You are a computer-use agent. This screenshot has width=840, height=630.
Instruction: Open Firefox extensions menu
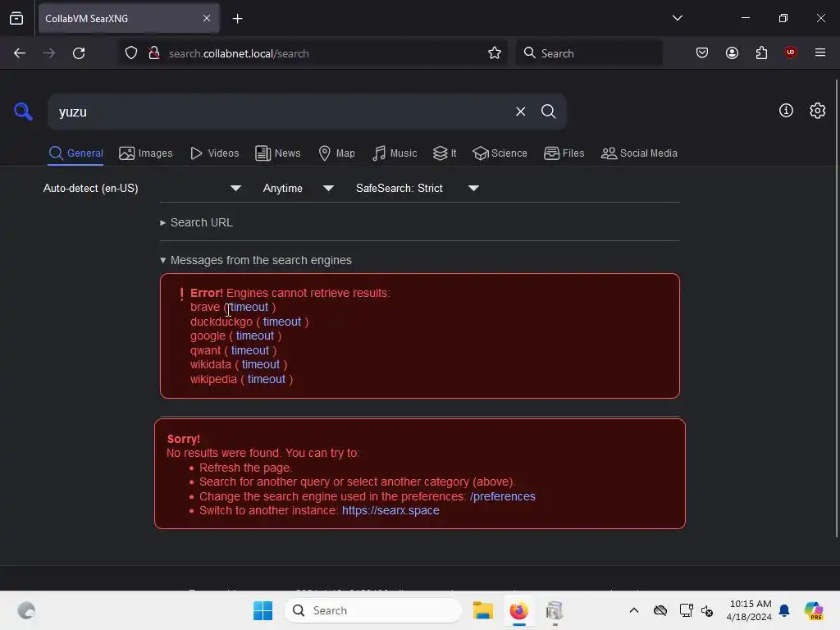pyautogui.click(x=761, y=53)
